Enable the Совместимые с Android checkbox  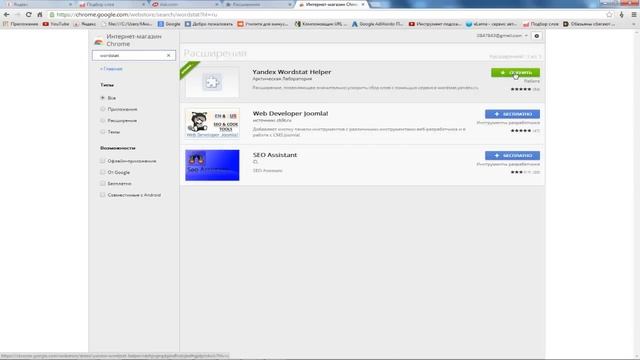pos(103,195)
